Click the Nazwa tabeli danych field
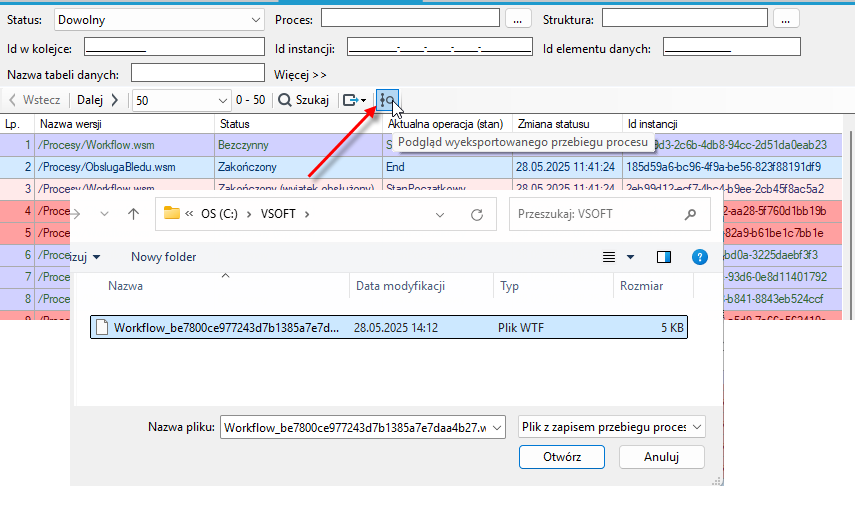Viewport: 855px width, 505px height. click(x=198, y=73)
